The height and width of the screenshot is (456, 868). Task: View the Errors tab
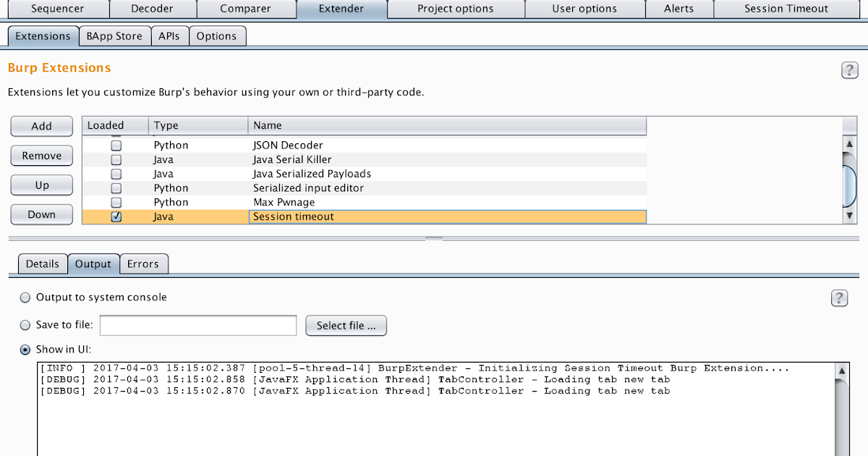143,263
